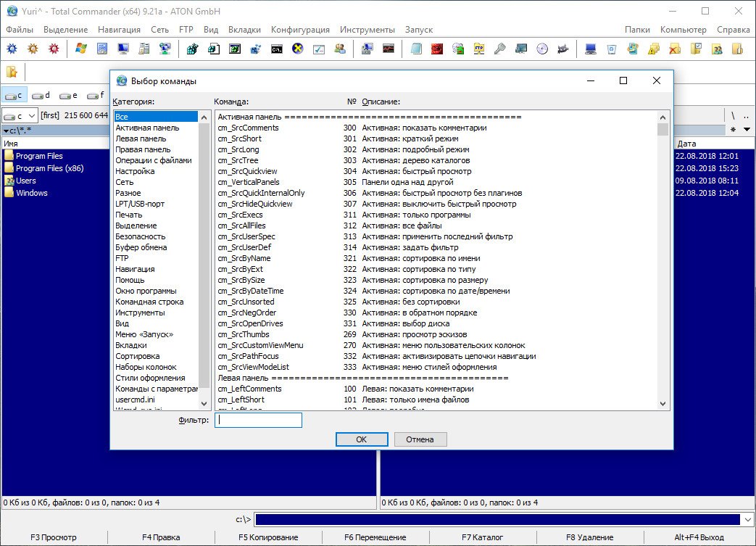Click the Отмена button

point(420,439)
